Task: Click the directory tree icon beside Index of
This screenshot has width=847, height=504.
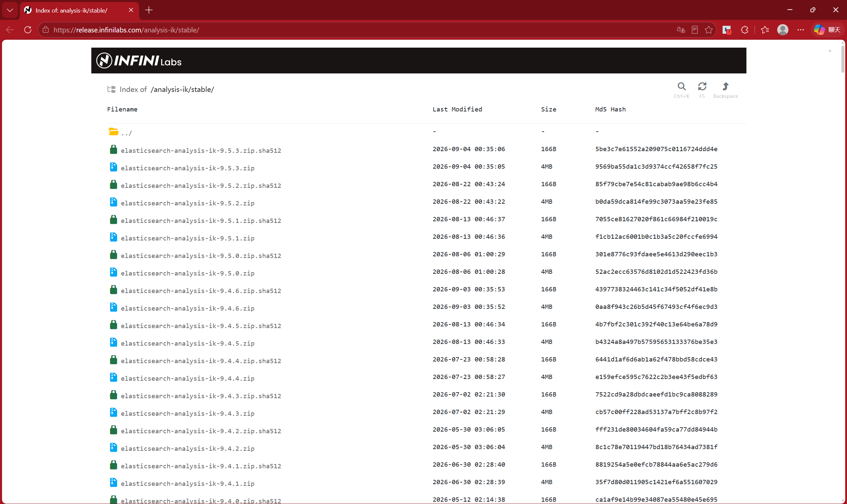Action: [111, 89]
